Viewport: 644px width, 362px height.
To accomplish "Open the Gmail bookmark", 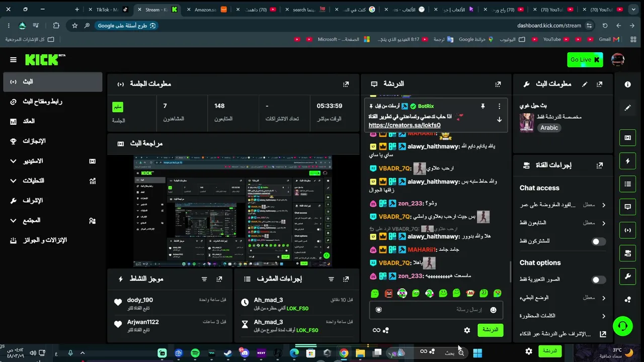I will (x=609, y=39).
